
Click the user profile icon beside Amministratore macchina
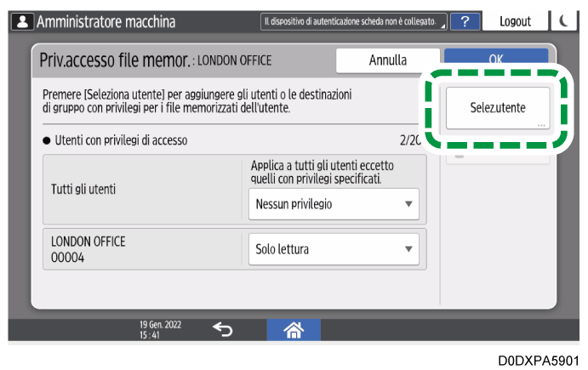[x=22, y=22]
